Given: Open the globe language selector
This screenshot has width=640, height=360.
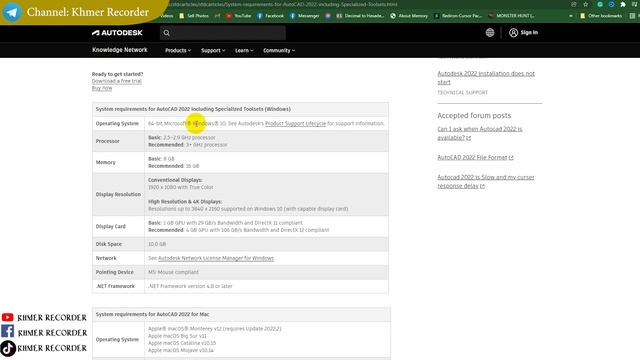Looking at the screenshot, I should [x=490, y=33].
